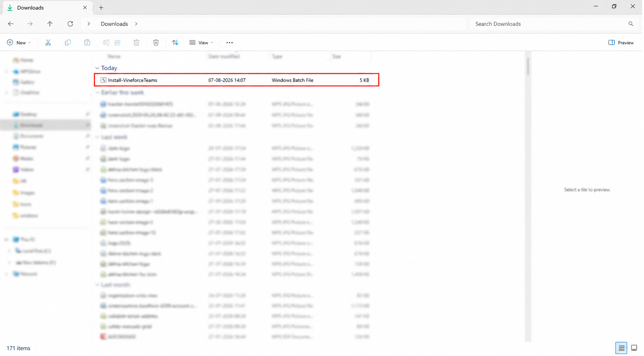Collapse the Earlier this week group
Screen dimensions: 644x356
pyautogui.click(x=97, y=93)
